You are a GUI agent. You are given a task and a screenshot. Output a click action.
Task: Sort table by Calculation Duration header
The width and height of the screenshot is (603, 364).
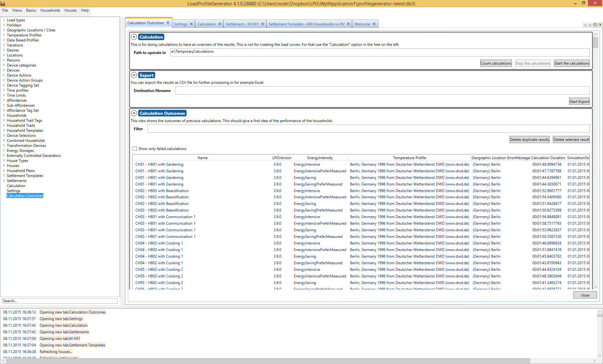[548, 158]
